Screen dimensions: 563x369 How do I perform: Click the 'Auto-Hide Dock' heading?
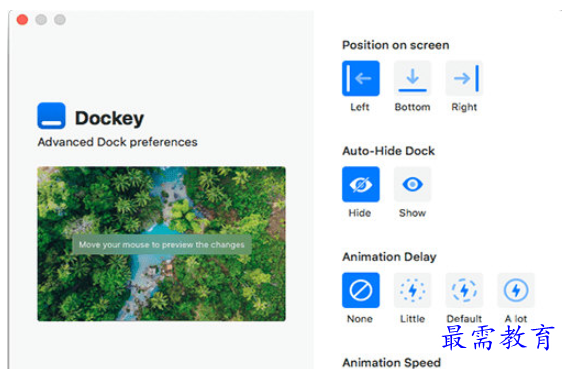click(388, 151)
